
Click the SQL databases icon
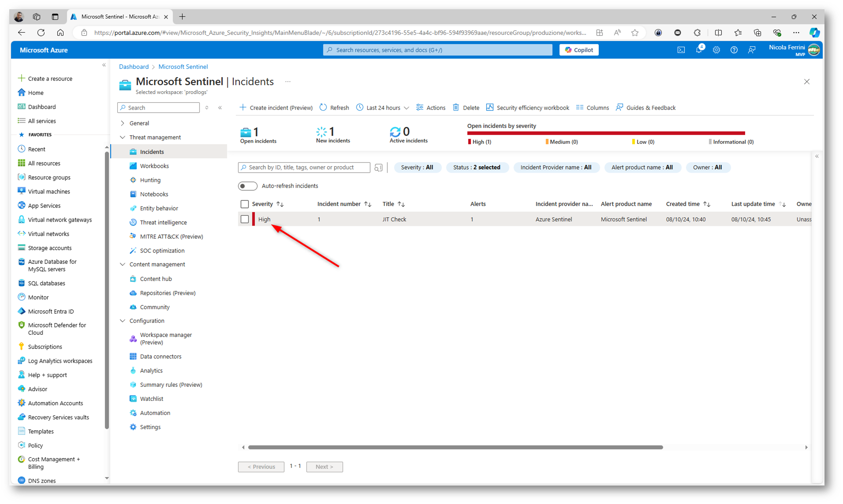click(x=21, y=283)
